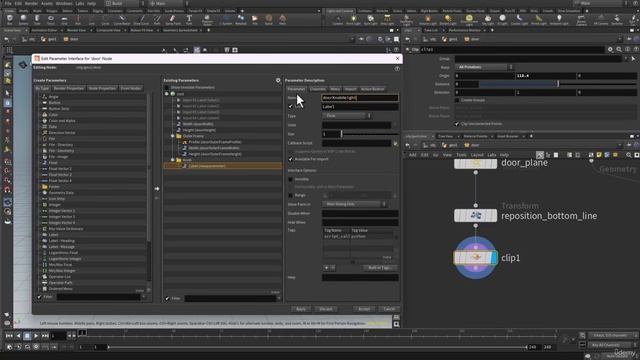
Task: Open the Type dropdown
Action: point(347,116)
